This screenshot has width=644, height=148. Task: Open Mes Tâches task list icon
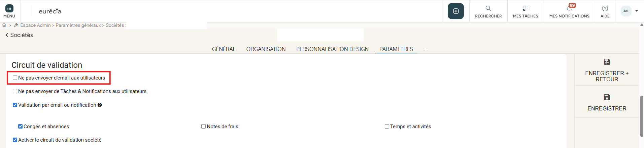point(525,8)
